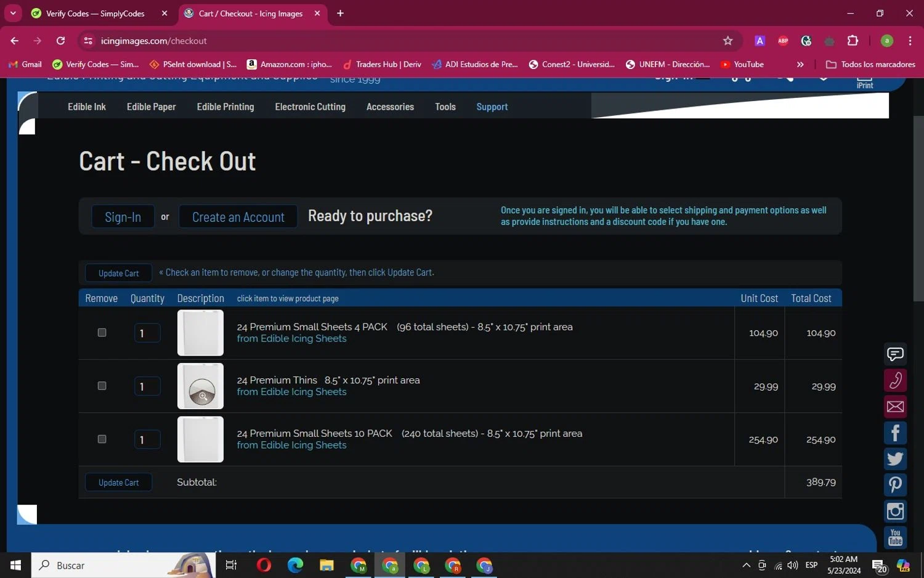924x578 pixels.
Task: Open the Instagram social icon
Action: (895, 511)
